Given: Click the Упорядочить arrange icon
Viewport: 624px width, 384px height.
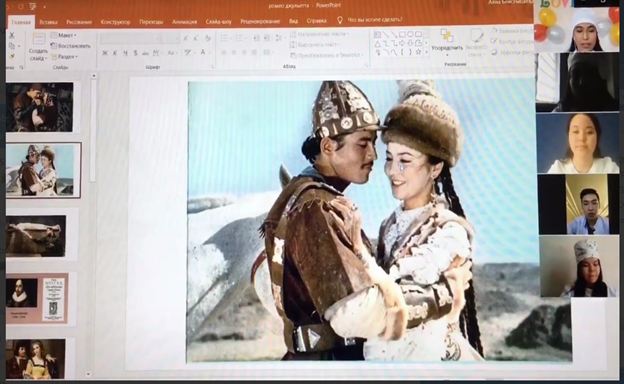Looking at the screenshot, I should [447, 35].
